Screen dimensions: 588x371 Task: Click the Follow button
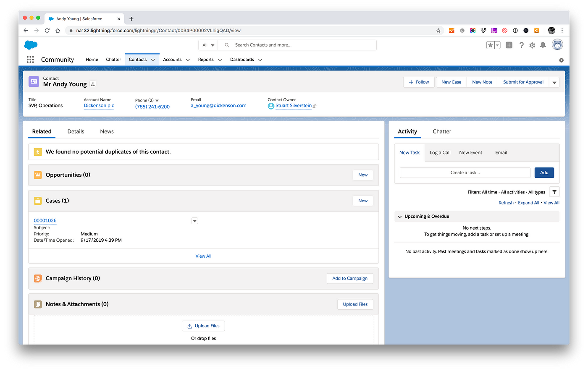click(419, 82)
